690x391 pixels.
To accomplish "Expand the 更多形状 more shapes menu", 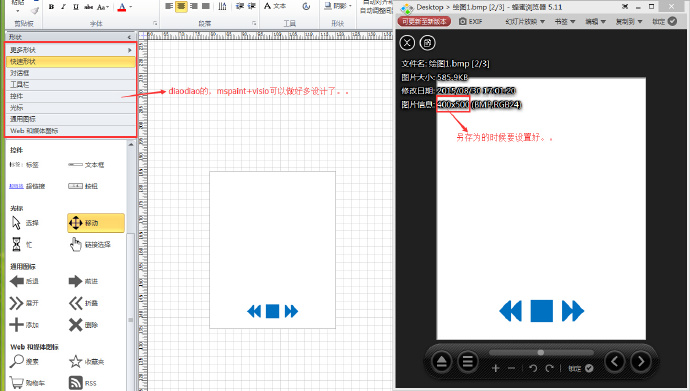I will click(71, 50).
